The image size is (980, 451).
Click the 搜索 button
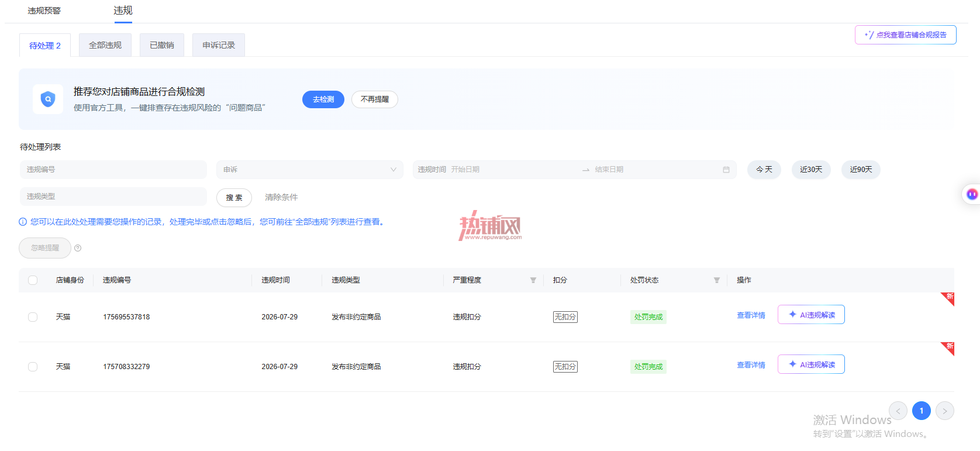click(x=234, y=198)
